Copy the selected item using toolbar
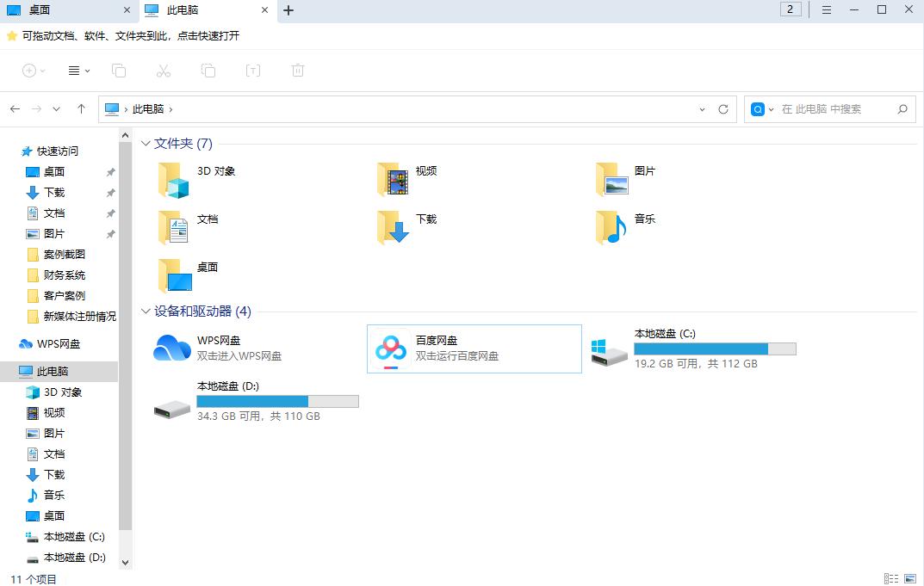This screenshot has width=924, height=586. tap(120, 70)
